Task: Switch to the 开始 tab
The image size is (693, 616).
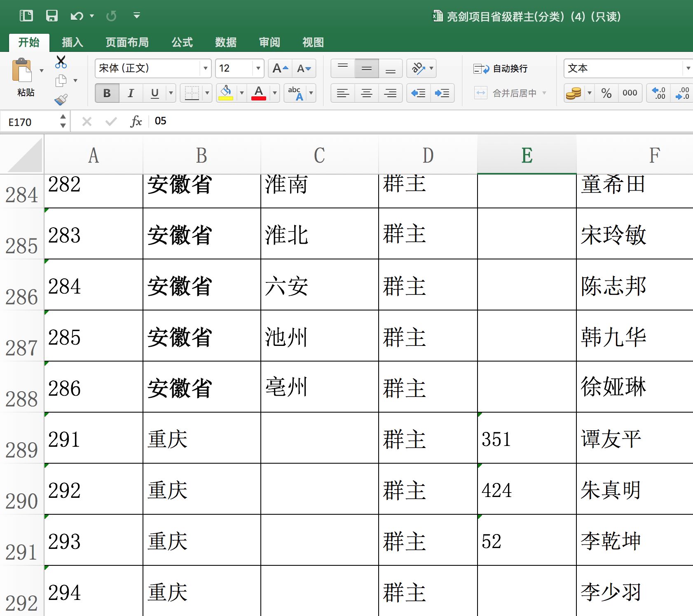Action: click(x=29, y=42)
